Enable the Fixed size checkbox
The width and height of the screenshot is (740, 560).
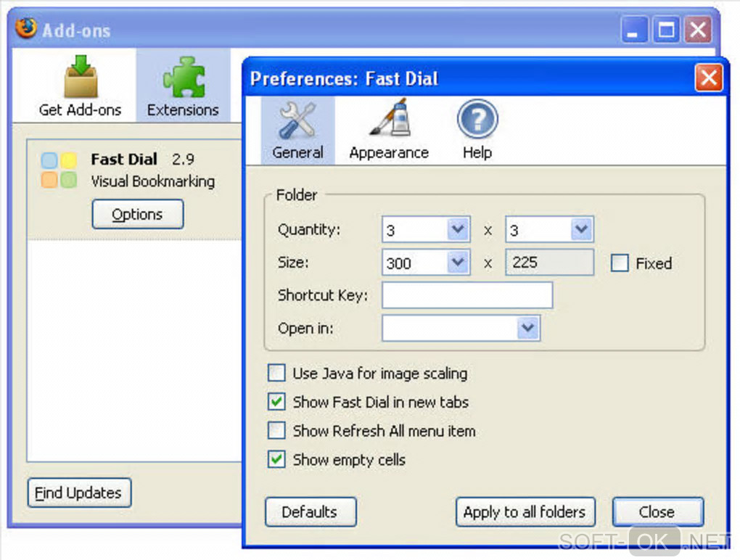[x=620, y=263]
